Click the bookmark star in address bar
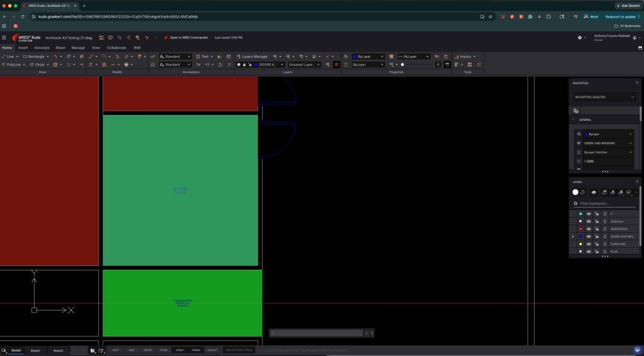Viewport: 644px width, 356px height. 490,16
